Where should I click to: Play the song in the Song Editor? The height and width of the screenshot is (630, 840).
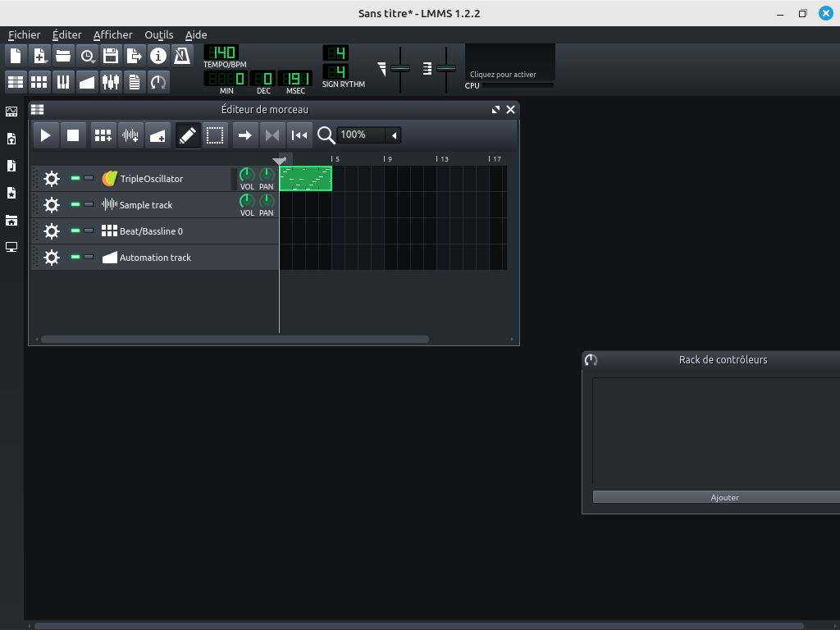coord(46,135)
